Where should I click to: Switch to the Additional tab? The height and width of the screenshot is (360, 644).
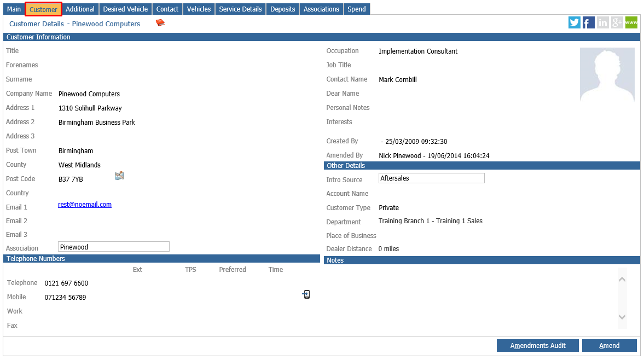80,9
